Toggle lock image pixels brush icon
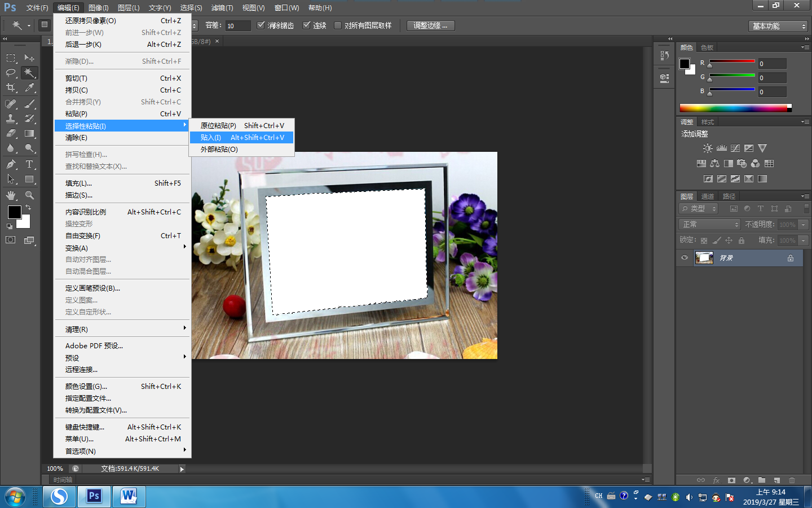 tap(716, 240)
